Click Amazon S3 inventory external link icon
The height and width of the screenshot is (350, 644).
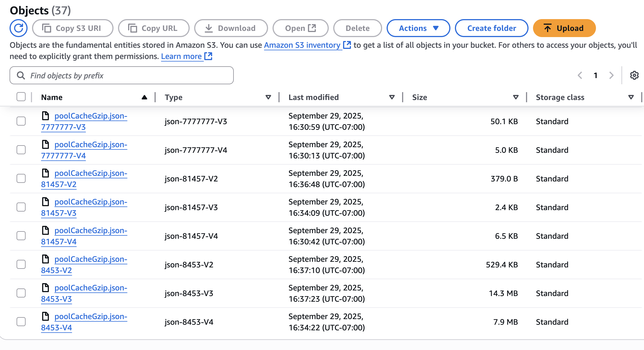click(347, 45)
